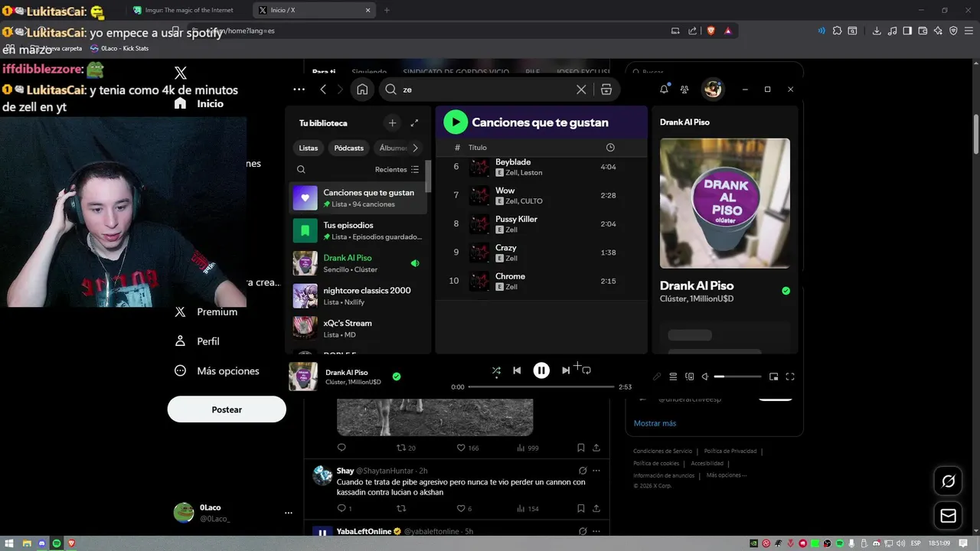Open Más opciones in X sidebar
Screen dimensions: 980x551
[217, 371]
